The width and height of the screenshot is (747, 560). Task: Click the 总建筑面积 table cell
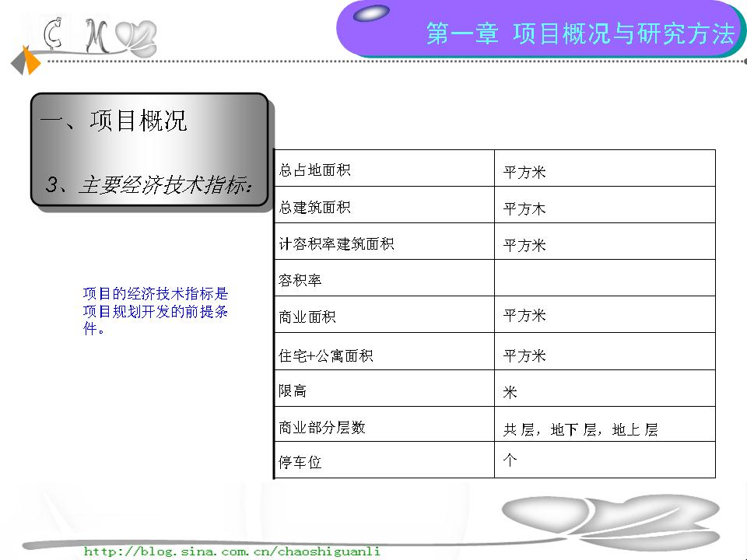[x=315, y=207]
